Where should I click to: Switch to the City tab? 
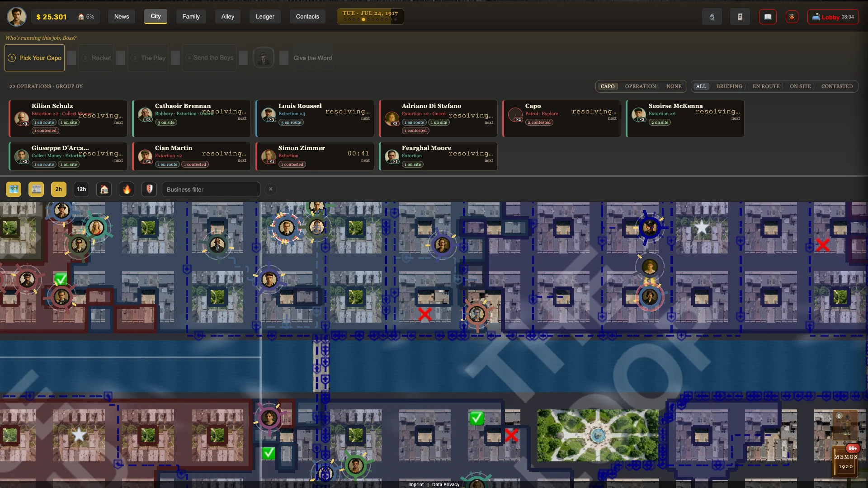tap(156, 16)
